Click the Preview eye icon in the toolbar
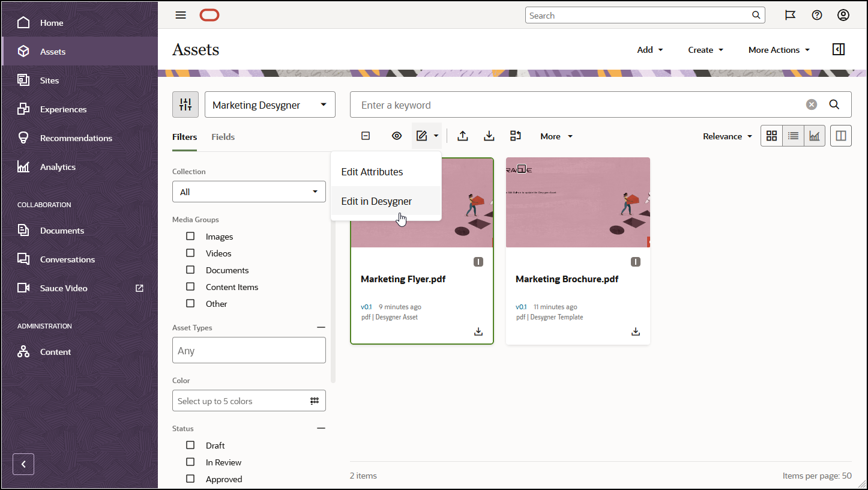This screenshot has width=868, height=490. (396, 136)
